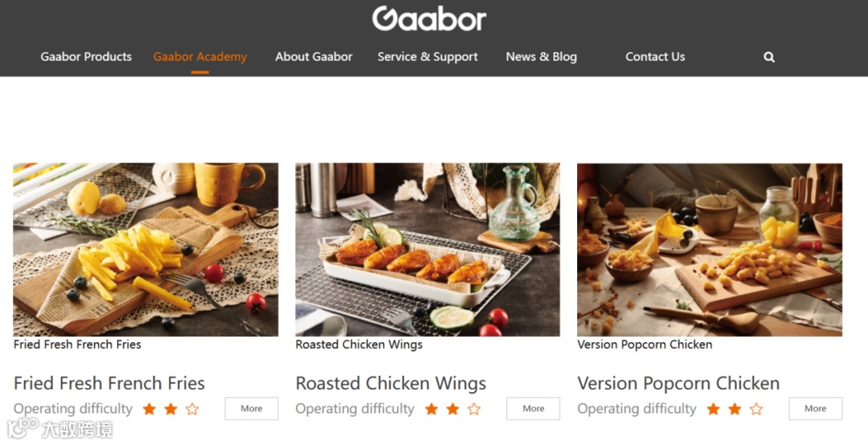Select the Gaabor Academy tab
The width and height of the screenshot is (868, 445).
click(200, 56)
